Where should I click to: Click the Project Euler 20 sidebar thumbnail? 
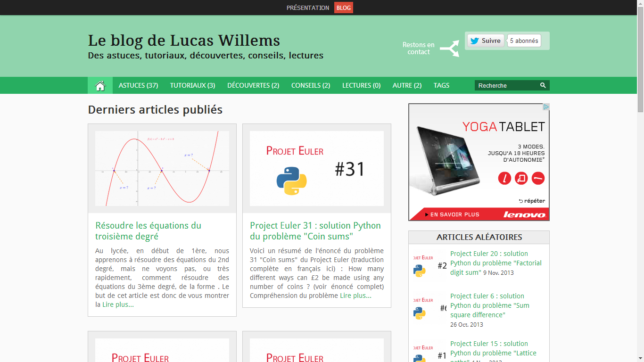click(429, 265)
